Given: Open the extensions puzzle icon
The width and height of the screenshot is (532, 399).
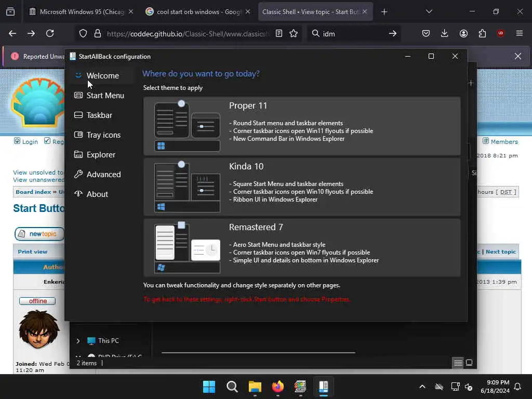Looking at the screenshot, I should click(482, 33).
